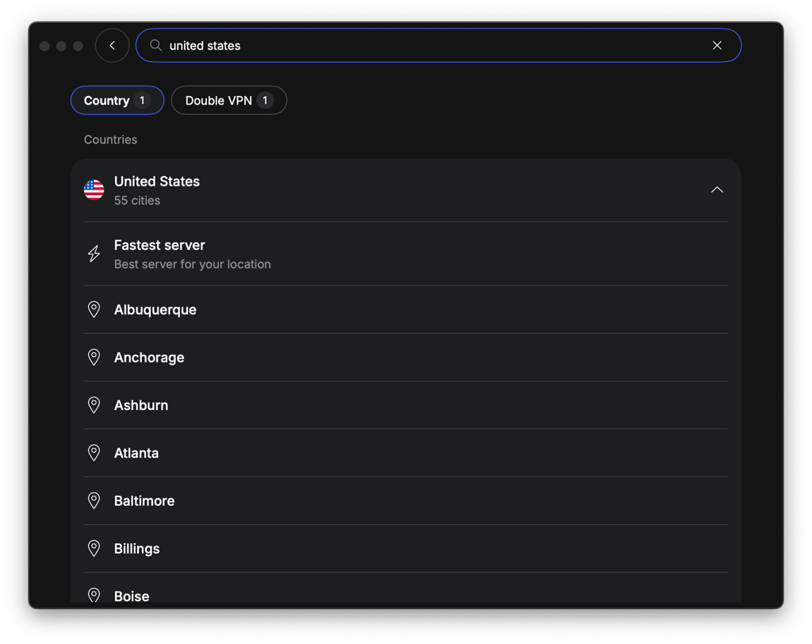Click the pin icon beside Atlanta

[94, 453]
